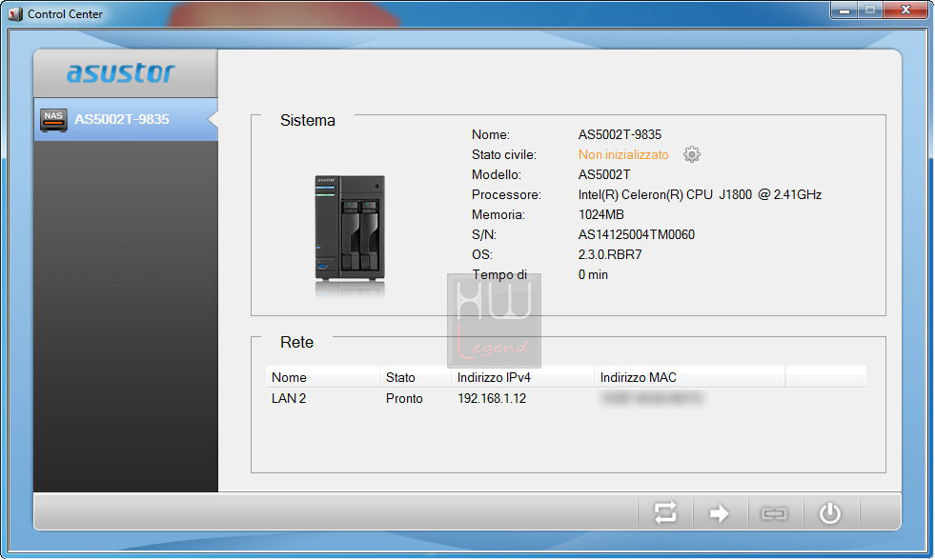This screenshot has width=935, height=560.
Task: Select the AS5002T-9835 NAS in sidebar
Action: (125, 119)
